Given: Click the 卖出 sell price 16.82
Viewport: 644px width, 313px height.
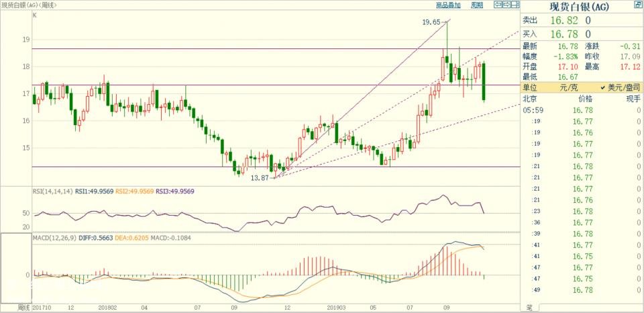Looking at the screenshot, I should (x=563, y=21).
